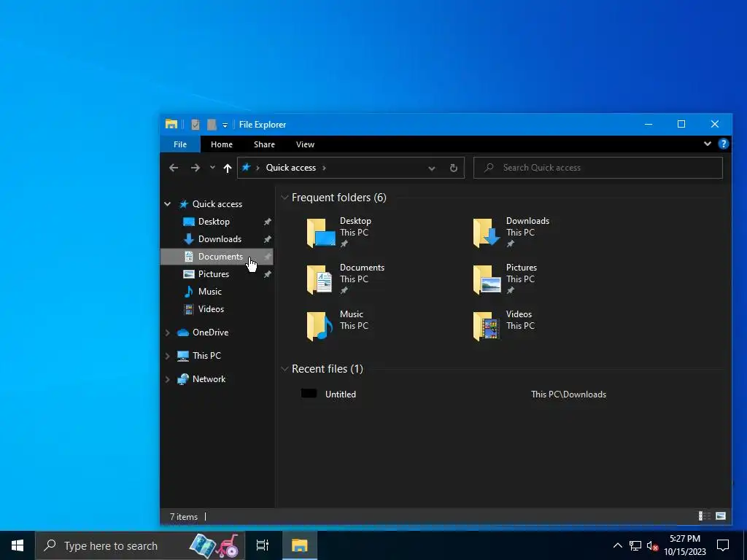Go forward with the Forward arrow
The height and width of the screenshot is (560, 747).
pos(196,168)
